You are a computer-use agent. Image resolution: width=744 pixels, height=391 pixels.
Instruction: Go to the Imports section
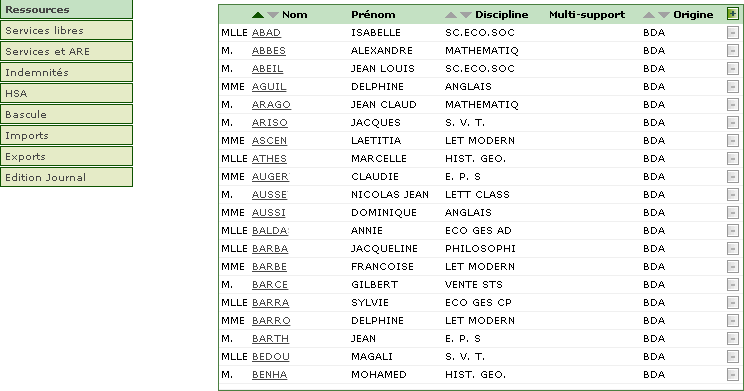(66, 135)
